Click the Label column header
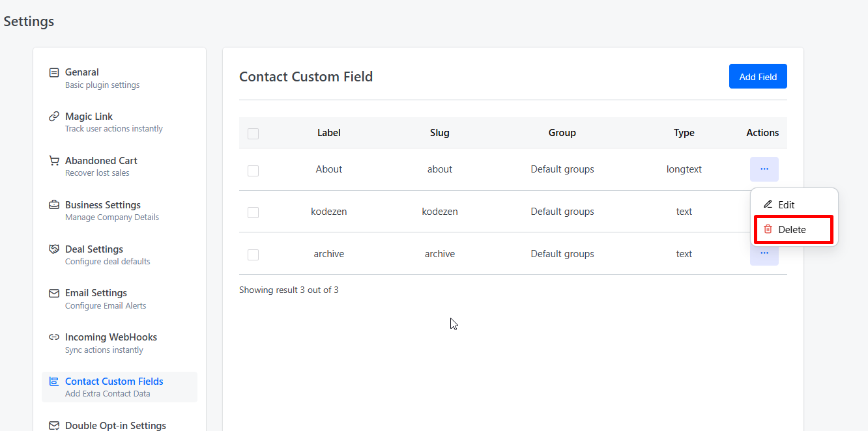Viewport: 868px width, 431px height. pos(329,133)
